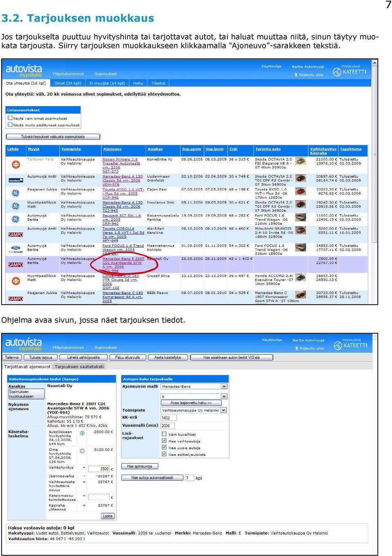Click Lähetä sähköpostilla button
392x556 pixels.
pos(83,357)
